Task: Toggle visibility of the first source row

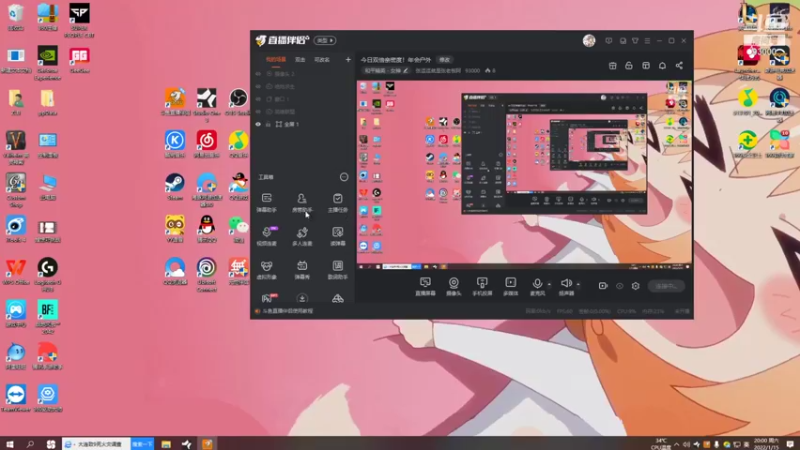Action: click(x=258, y=74)
